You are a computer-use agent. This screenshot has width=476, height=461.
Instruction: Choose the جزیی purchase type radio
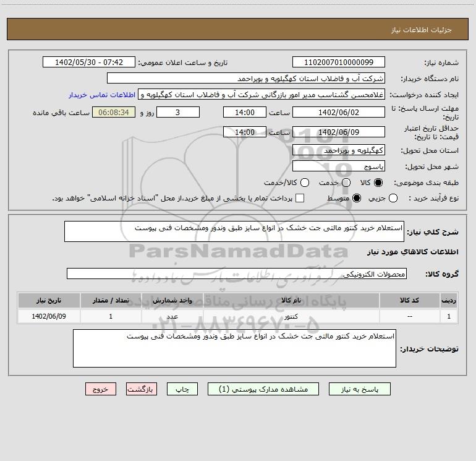[x=393, y=199]
